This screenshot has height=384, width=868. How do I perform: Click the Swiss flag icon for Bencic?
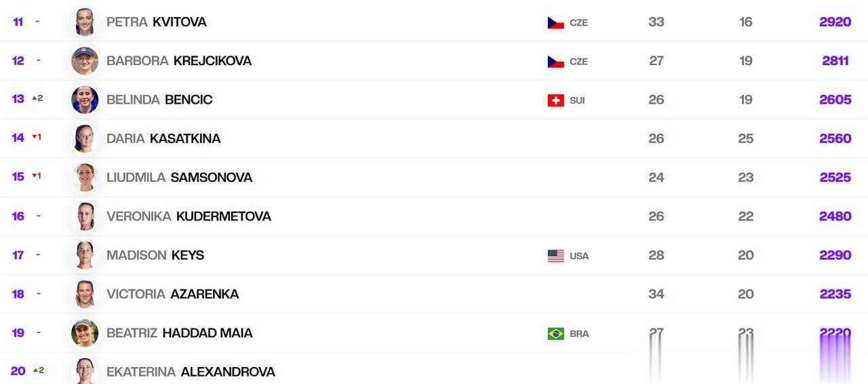tap(556, 100)
